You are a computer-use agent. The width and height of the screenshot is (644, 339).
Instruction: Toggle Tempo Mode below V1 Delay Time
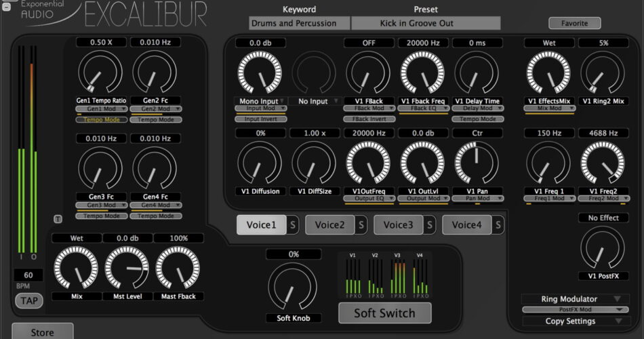click(x=479, y=119)
